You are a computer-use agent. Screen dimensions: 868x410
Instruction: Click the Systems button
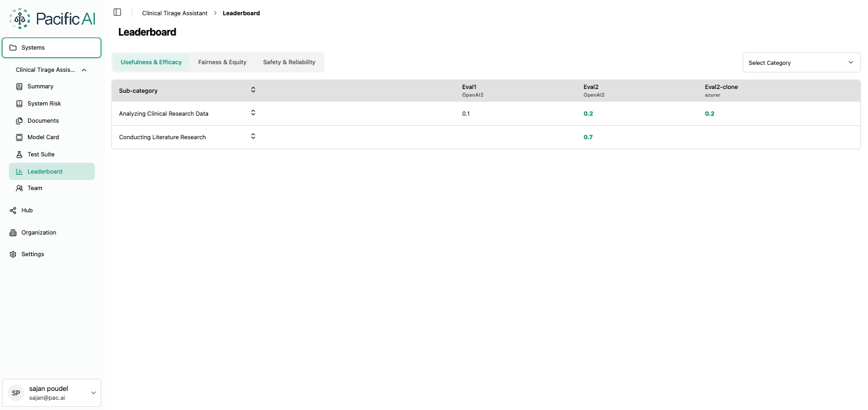(51, 47)
